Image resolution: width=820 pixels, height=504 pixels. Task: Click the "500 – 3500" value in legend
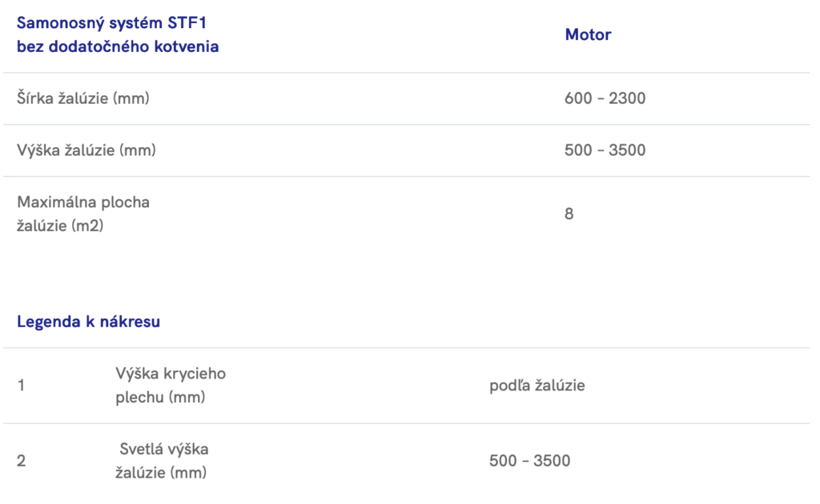529,461
